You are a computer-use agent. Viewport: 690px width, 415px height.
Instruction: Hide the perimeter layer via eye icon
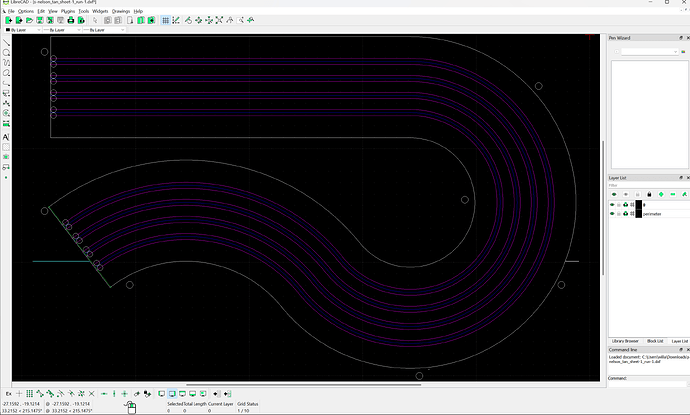coord(612,214)
